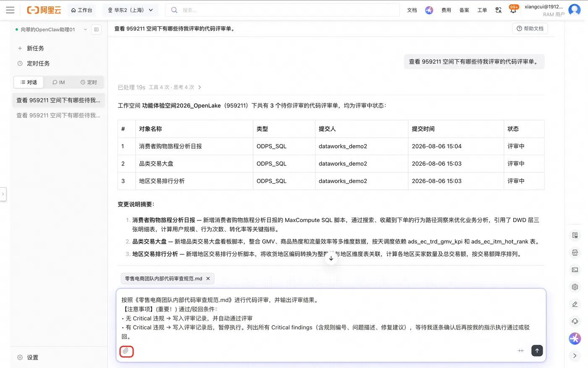Expand the 已处理 19s processing details chevron
The height and width of the screenshot is (368, 588).
click(x=199, y=87)
